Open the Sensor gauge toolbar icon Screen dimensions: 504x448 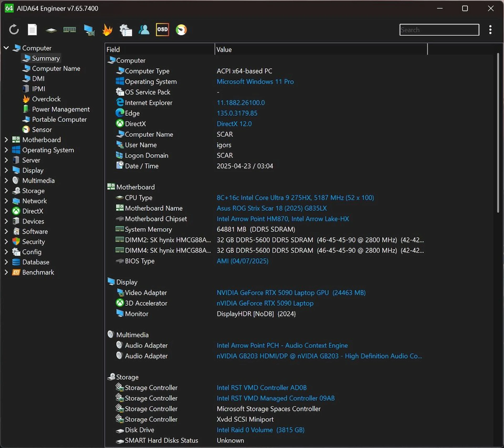(181, 30)
